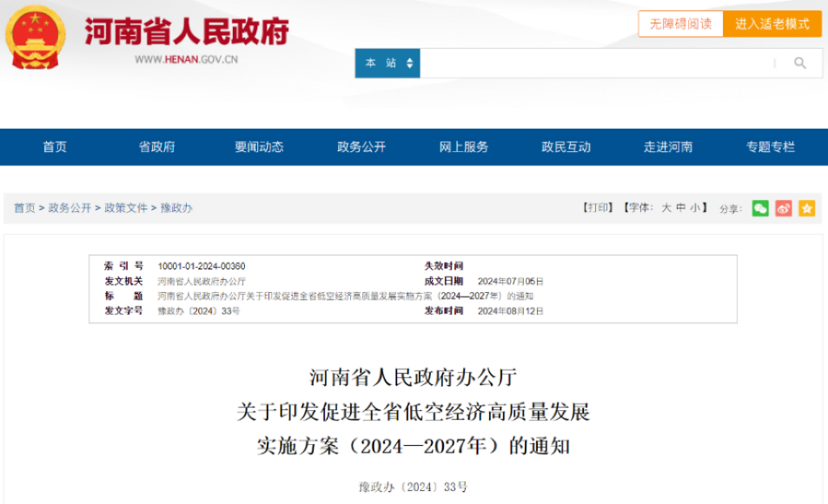Open the 首页 navigation menu item

pyautogui.click(x=55, y=147)
